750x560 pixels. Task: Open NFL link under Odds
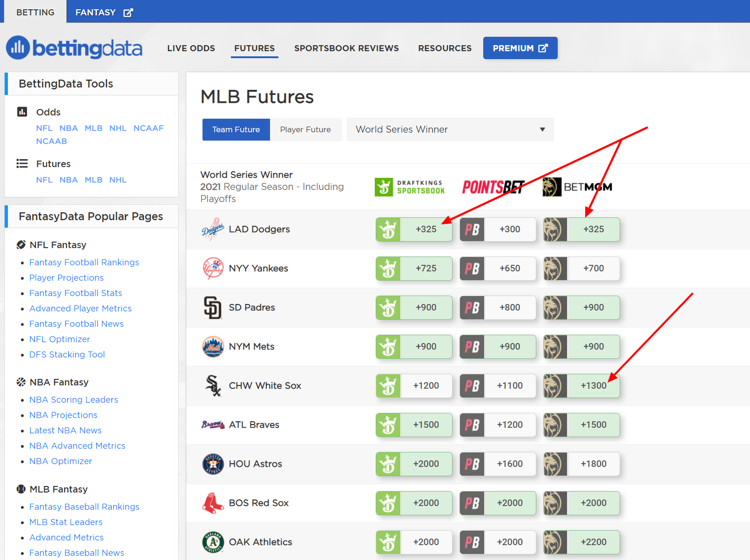pyautogui.click(x=44, y=128)
